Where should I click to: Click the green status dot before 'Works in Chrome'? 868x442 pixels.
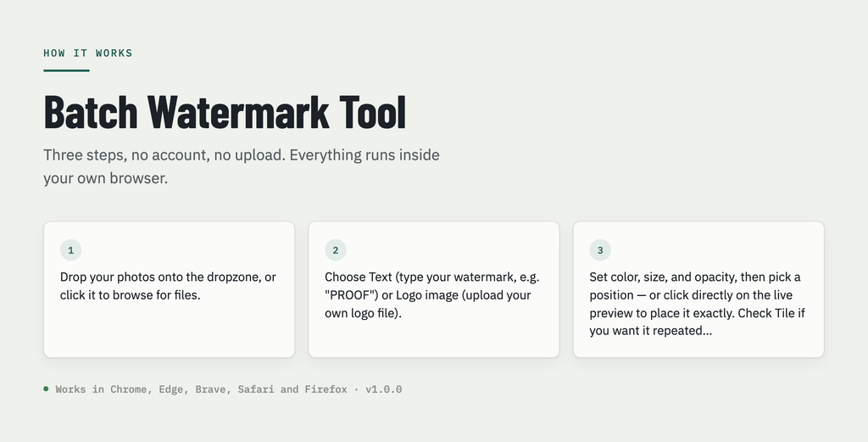tap(46, 389)
